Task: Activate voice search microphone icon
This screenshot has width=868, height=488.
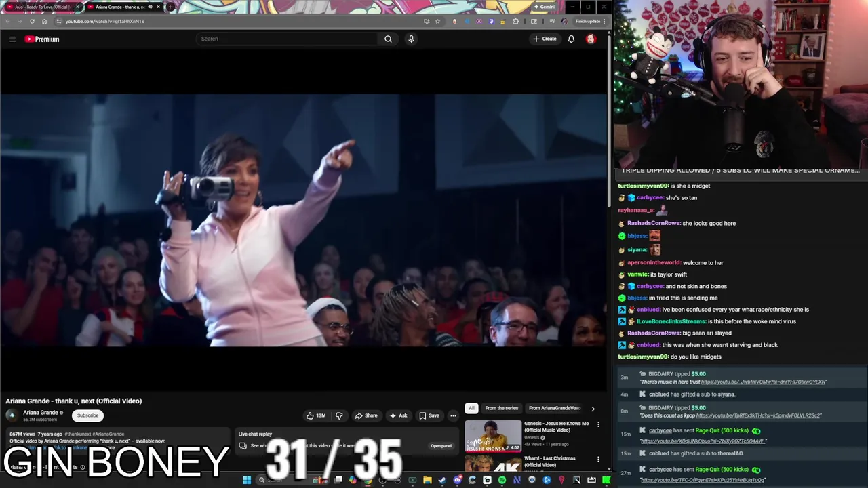Action: pyautogui.click(x=411, y=39)
